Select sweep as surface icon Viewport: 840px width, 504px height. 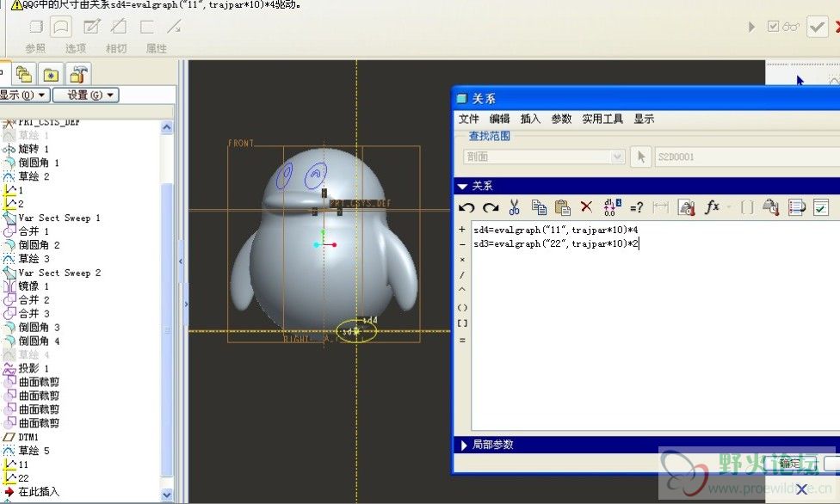[x=61, y=27]
